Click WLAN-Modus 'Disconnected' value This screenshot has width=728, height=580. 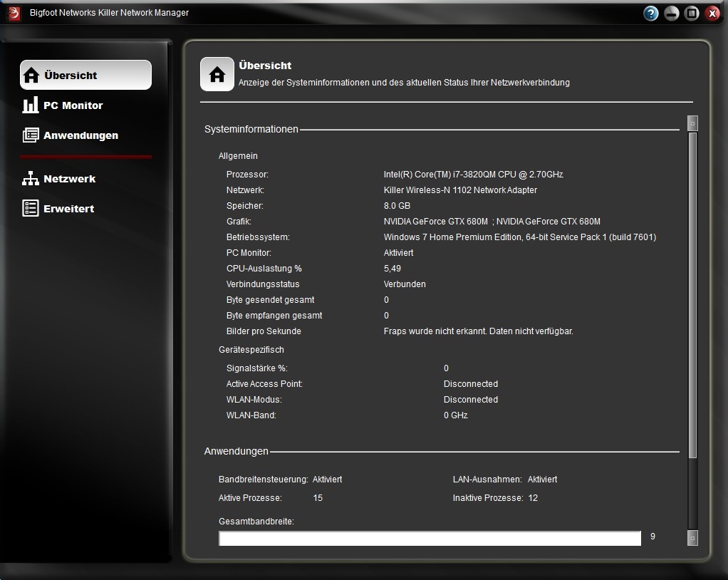click(x=470, y=400)
